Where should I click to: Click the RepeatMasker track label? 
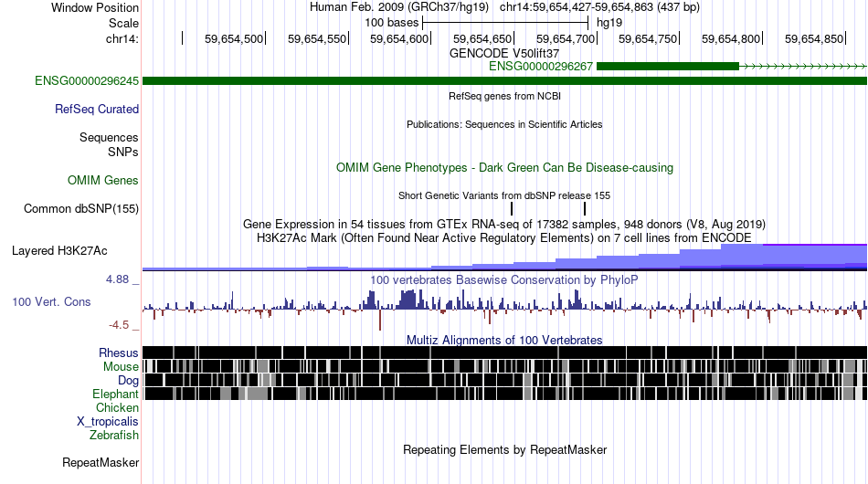[x=101, y=462]
